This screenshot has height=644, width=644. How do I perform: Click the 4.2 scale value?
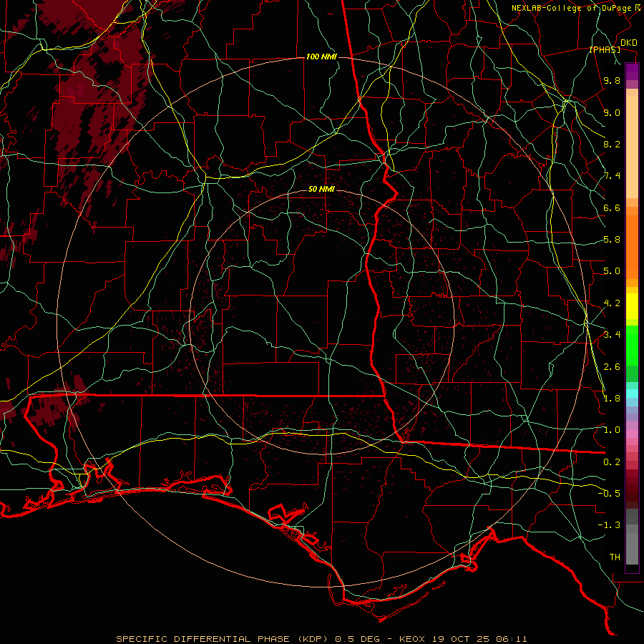(x=612, y=303)
